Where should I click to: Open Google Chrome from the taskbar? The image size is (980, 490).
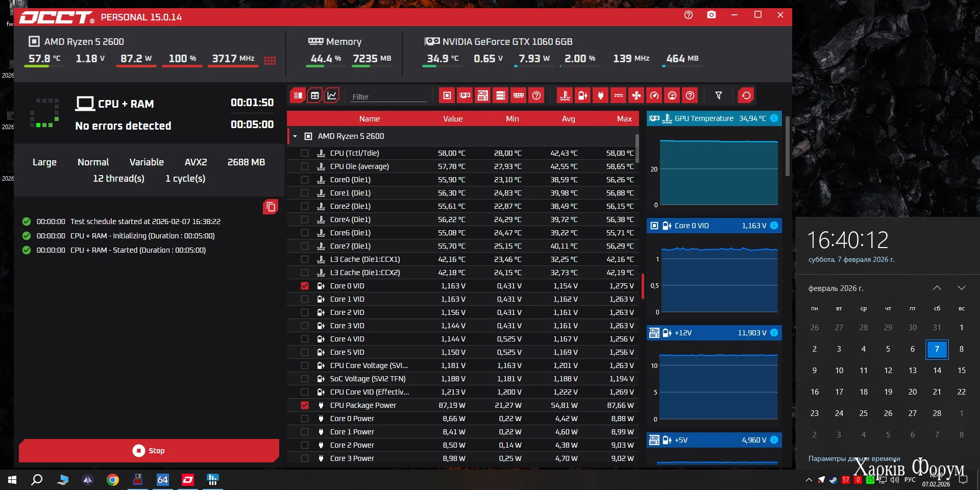click(113, 480)
